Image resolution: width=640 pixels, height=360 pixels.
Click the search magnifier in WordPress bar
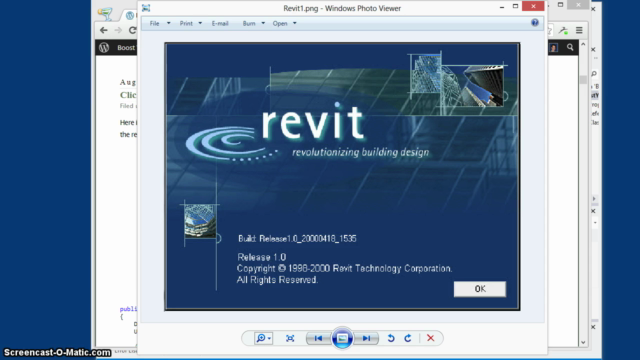click(570, 48)
